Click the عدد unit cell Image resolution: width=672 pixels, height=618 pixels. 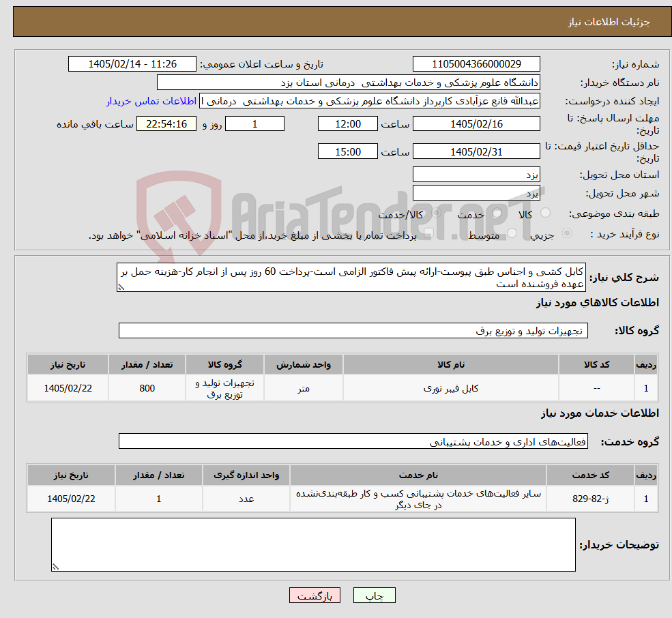point(246,499)
